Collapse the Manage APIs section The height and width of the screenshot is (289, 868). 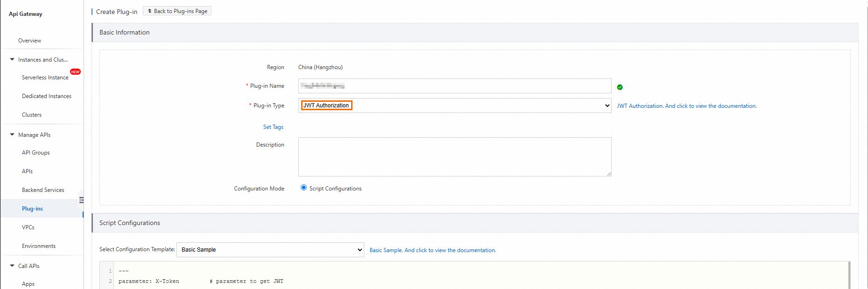(x=12, y=135)
